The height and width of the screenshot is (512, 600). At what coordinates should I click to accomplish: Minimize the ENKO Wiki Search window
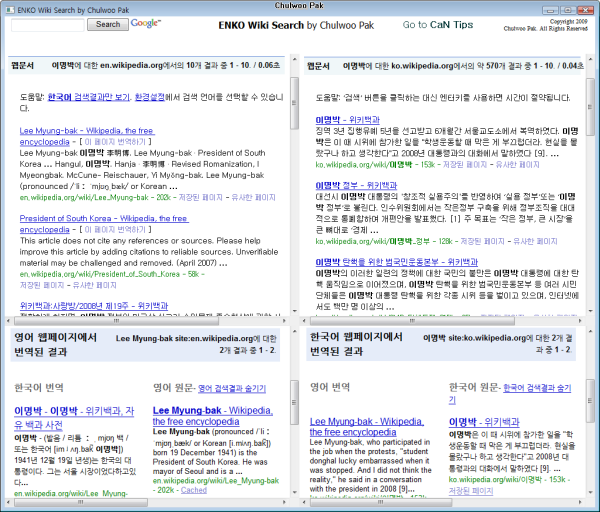(x=550, y=10)
